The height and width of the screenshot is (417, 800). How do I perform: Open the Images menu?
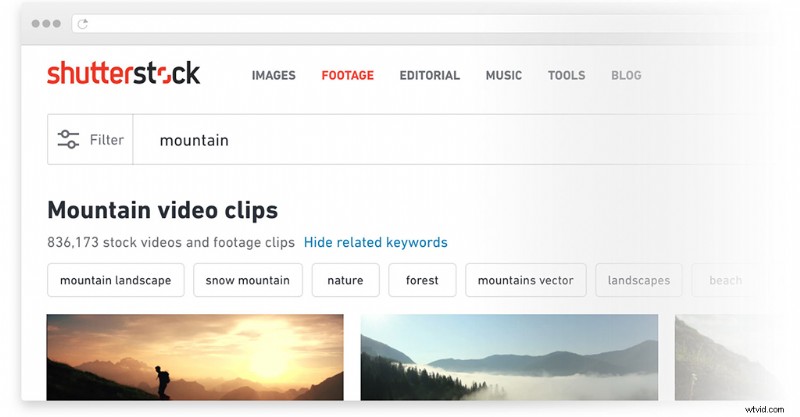[273, 76]
